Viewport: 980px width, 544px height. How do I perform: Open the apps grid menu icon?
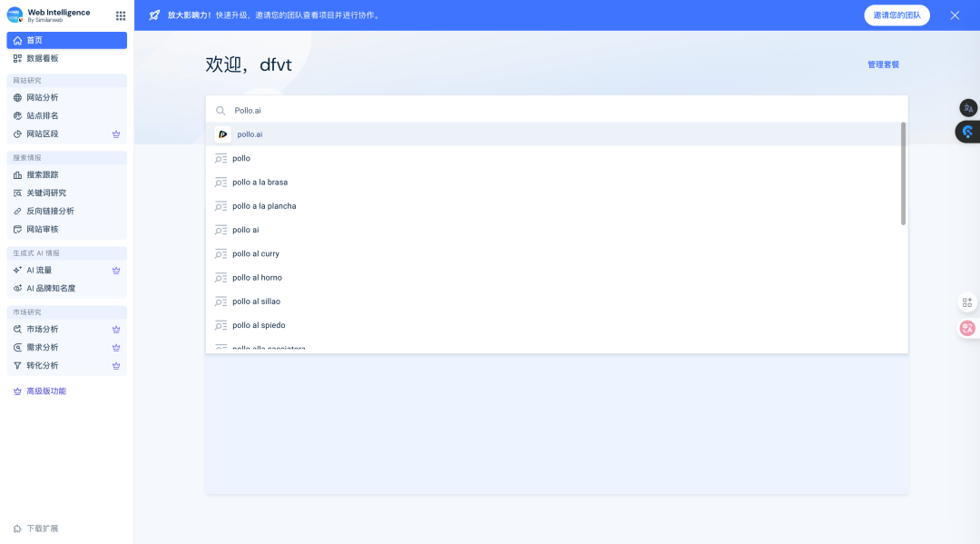point(121,15)
